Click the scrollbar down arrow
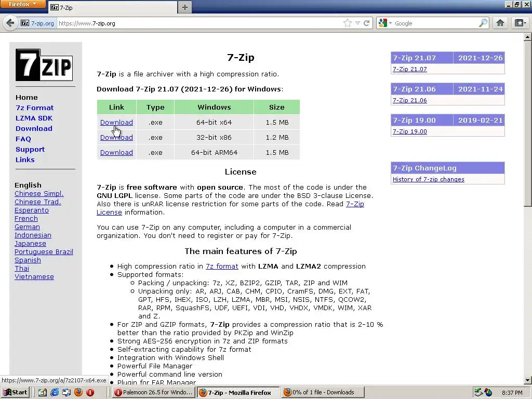 (528, 380)
